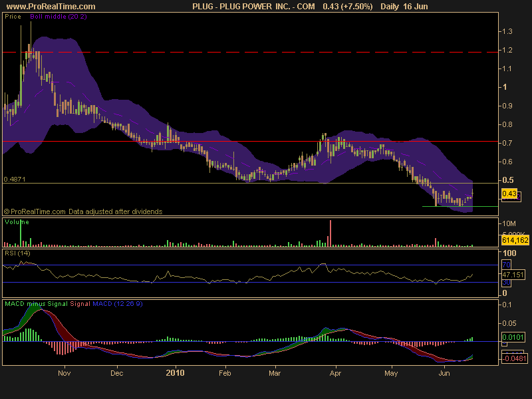Image resolution: width=532 pixels, height=399 pixels.
Task: Click the ProRealTime.com data adjusted copyright note
Action: click(x=83, y=211)
